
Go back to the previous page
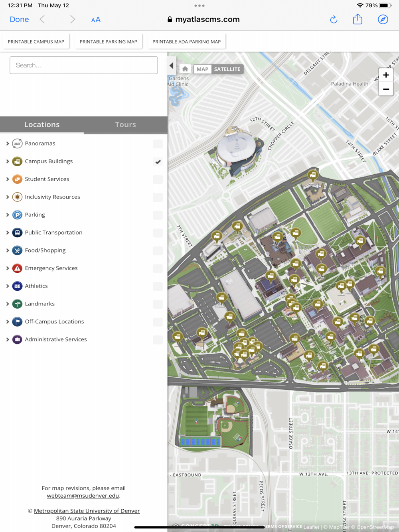pos(42,19)
